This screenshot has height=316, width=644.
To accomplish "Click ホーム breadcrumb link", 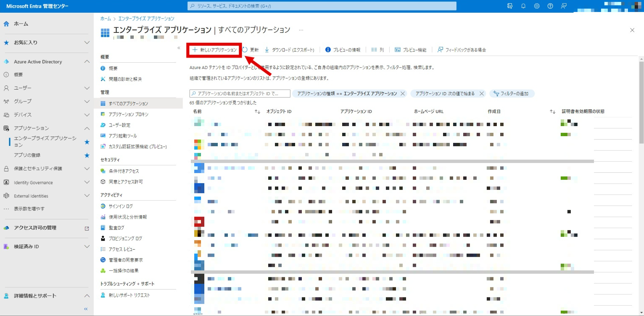I will (105, 19).
